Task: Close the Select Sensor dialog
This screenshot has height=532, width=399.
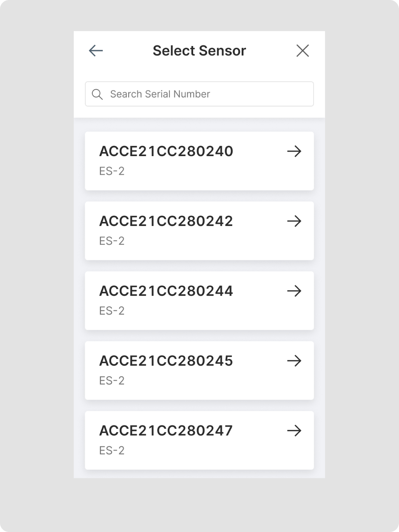Action: coord(302,51)
